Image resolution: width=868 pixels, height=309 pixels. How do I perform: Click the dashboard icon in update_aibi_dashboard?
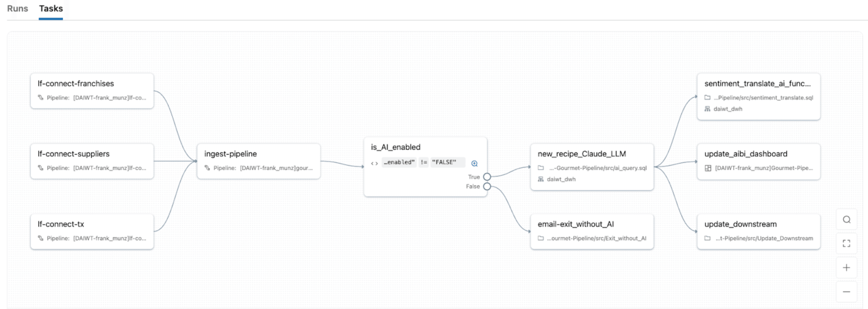click(709, 168)
